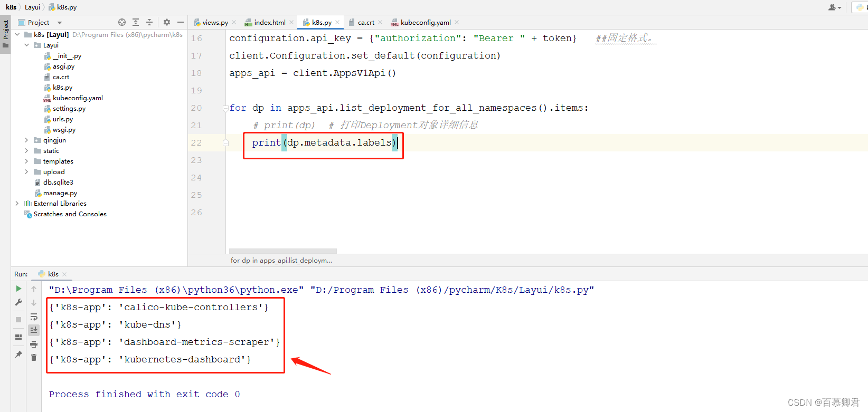
Task: Open the Project view dropdown
Action: [60, 23]
